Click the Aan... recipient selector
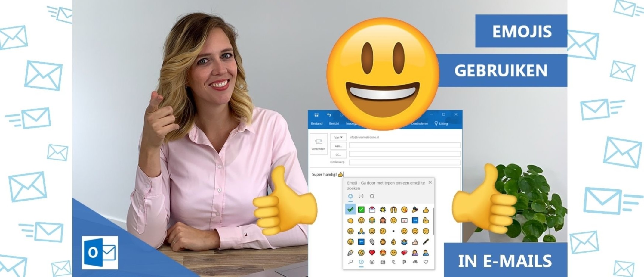Viewport: 644px width, 277px height. 338,146
